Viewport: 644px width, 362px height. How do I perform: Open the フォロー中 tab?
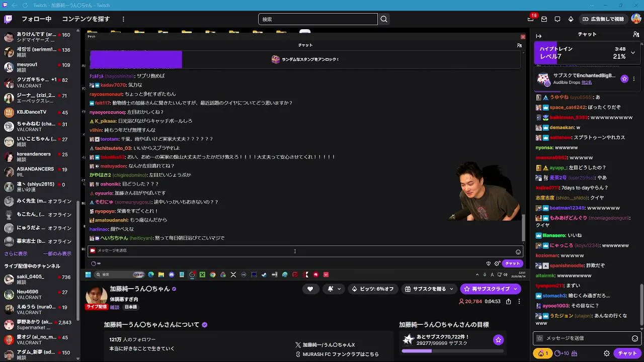pyautogui.click(x=36, y=19)
